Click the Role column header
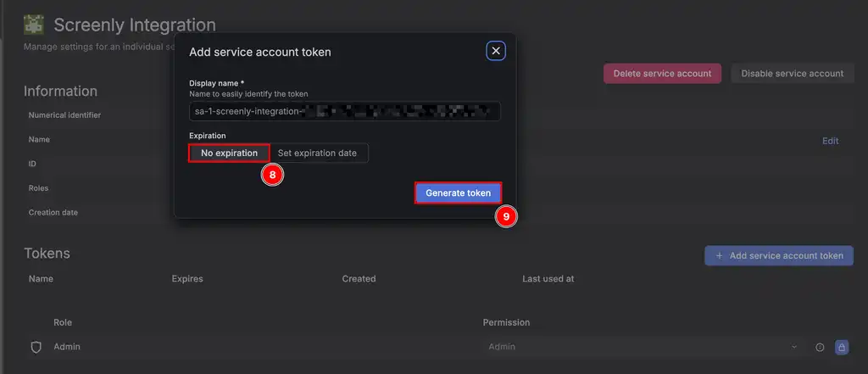The image size is (868, 374). click(x=63, y=322)
